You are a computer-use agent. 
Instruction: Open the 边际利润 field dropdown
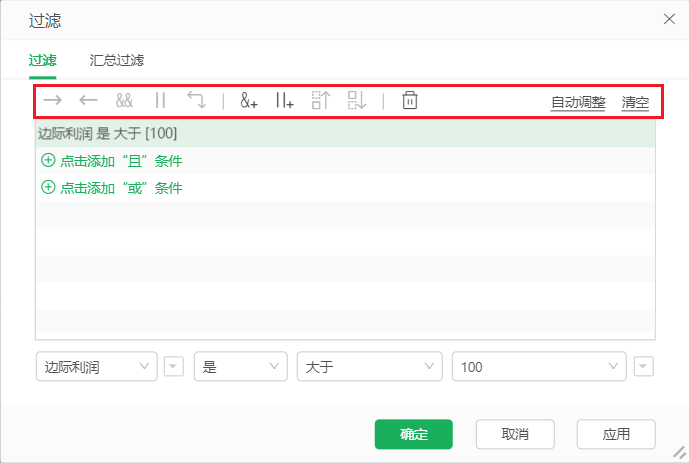tap(97, 366)
